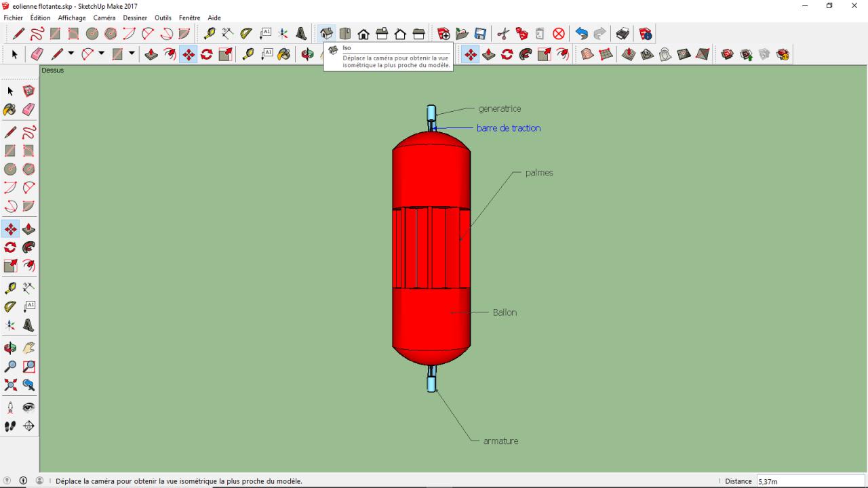
Task: Switch to the front view house icon
Action: click(363, 34)
